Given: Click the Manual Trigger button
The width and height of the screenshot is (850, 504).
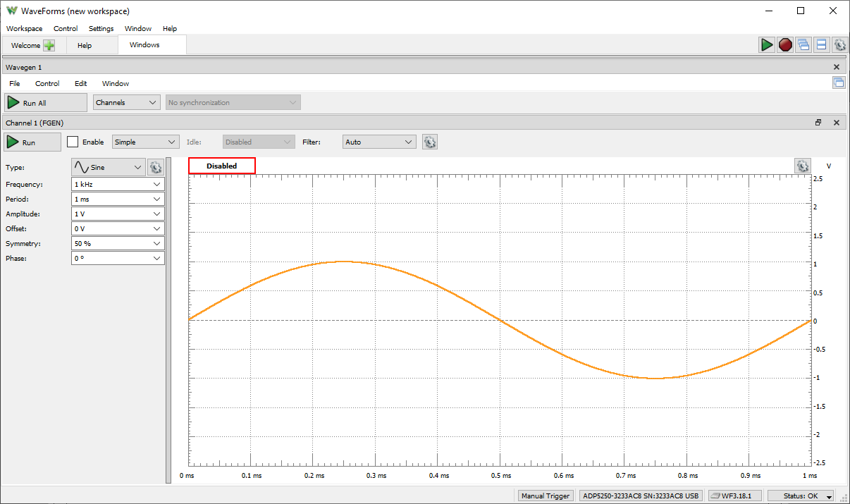Looking at the screenshot, I should pos(546,496).
